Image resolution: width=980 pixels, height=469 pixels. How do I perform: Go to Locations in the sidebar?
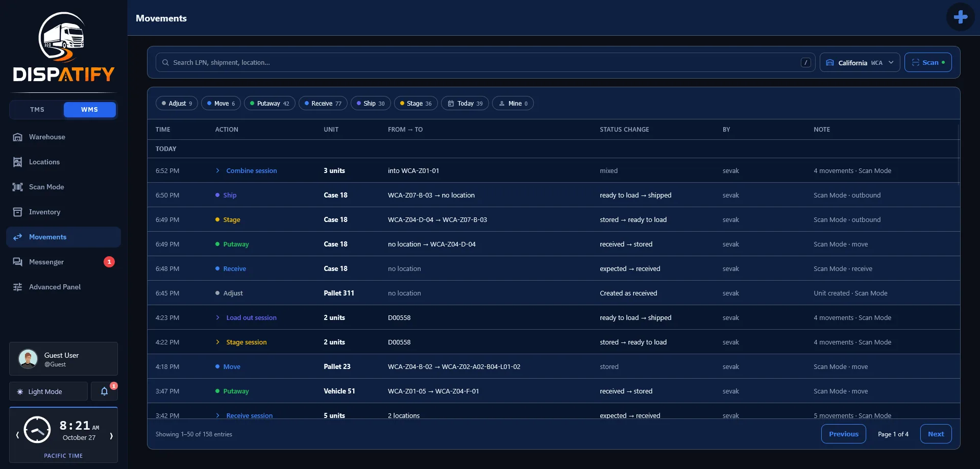point(63,162)
